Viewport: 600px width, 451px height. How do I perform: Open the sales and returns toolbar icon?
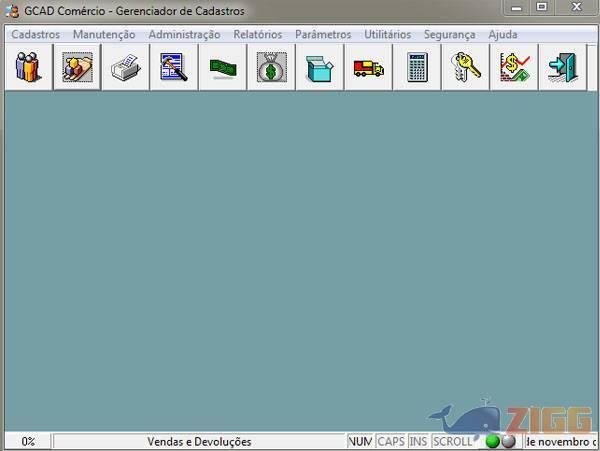(x=77, y=67)
